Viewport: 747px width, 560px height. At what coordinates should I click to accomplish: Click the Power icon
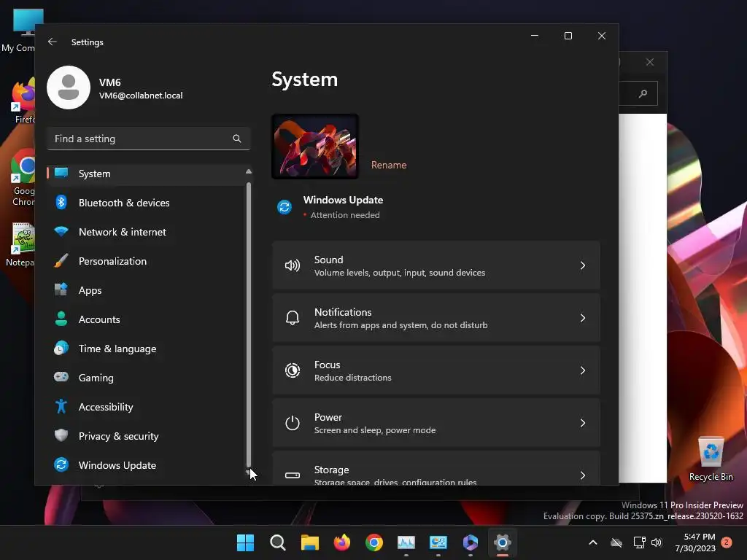293,423
